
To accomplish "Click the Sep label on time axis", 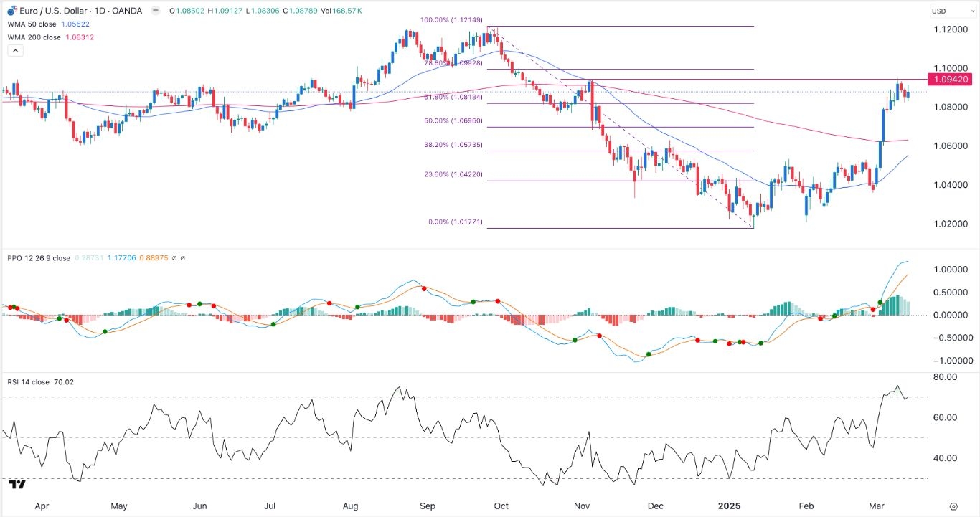I will click(x=426, y=506).
